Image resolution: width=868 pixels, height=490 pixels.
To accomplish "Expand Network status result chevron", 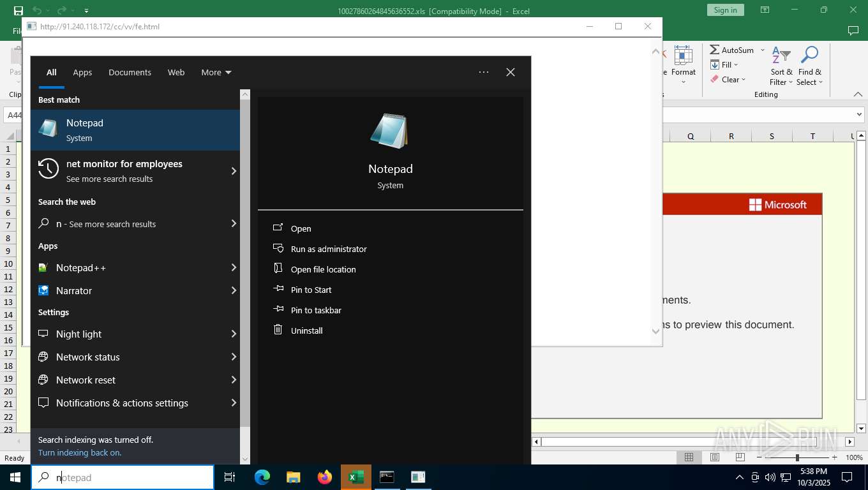I will tap(234, 357).
